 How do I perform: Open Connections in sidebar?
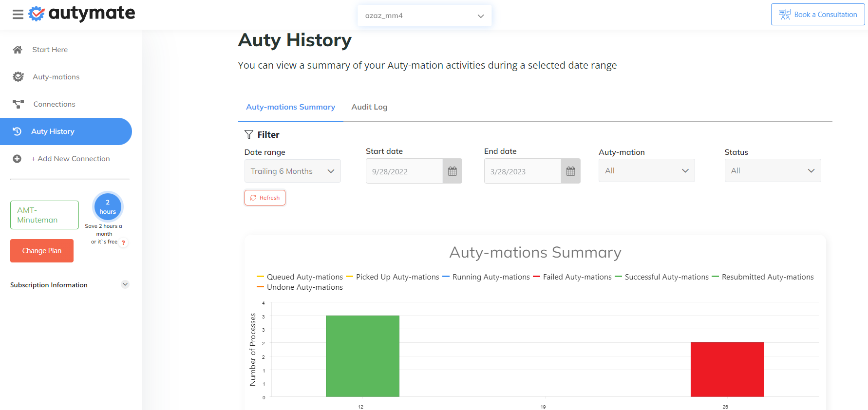pos(54,104)
